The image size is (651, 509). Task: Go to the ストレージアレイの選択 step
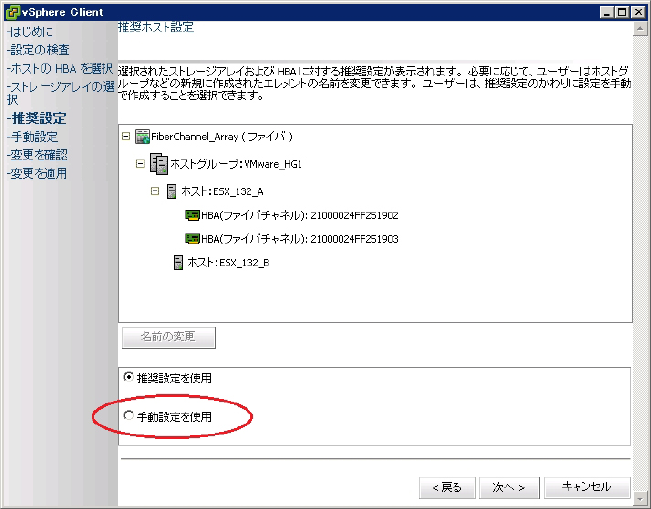[61, 93]
